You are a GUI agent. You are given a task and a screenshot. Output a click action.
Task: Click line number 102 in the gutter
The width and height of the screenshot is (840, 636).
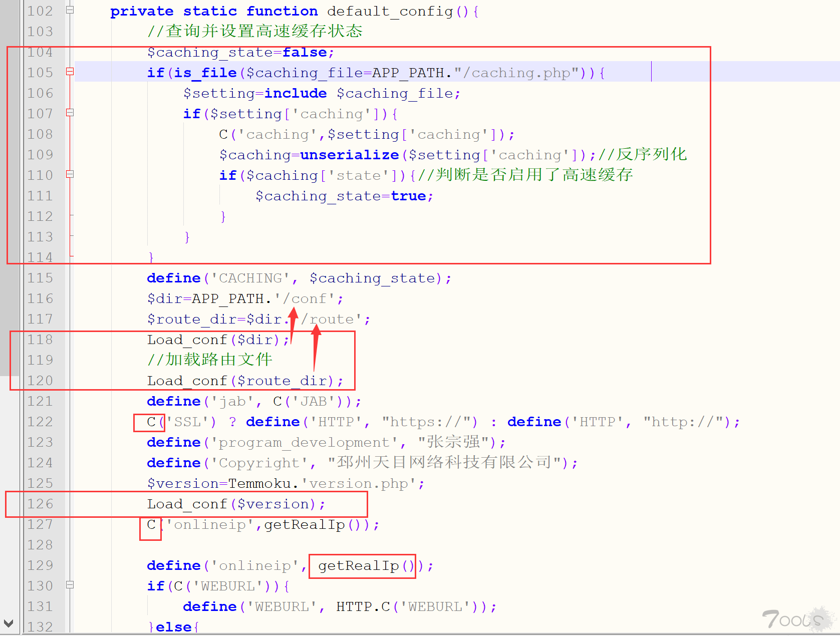coord(40,11)
